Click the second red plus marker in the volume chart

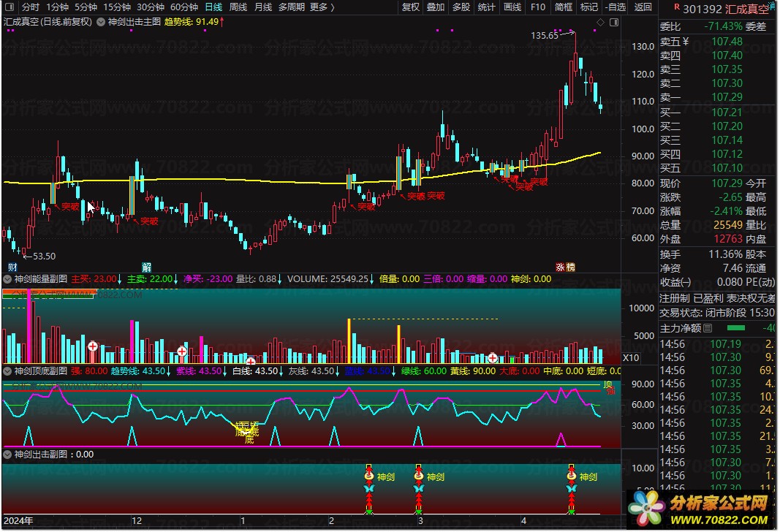tap(182, 352)
